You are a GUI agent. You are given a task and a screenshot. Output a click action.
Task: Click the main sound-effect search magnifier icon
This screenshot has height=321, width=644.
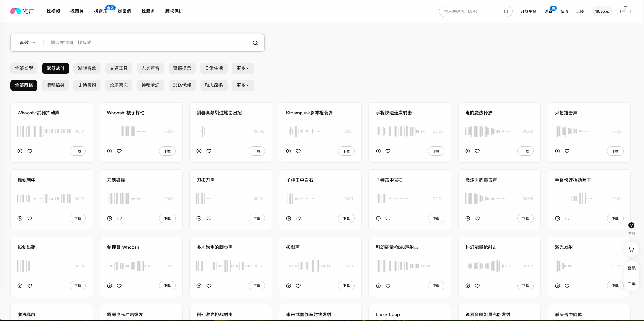point(255,43)
